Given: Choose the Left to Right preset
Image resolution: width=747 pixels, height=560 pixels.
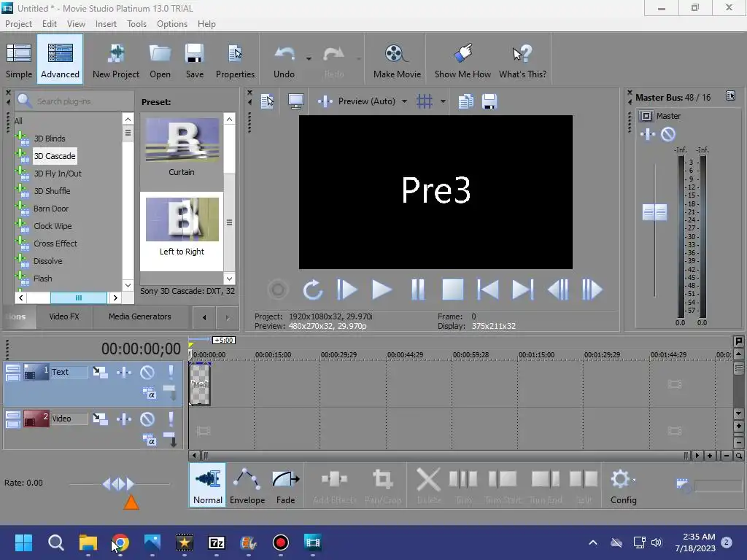Looking at the screenshot, I should [182, 231].
